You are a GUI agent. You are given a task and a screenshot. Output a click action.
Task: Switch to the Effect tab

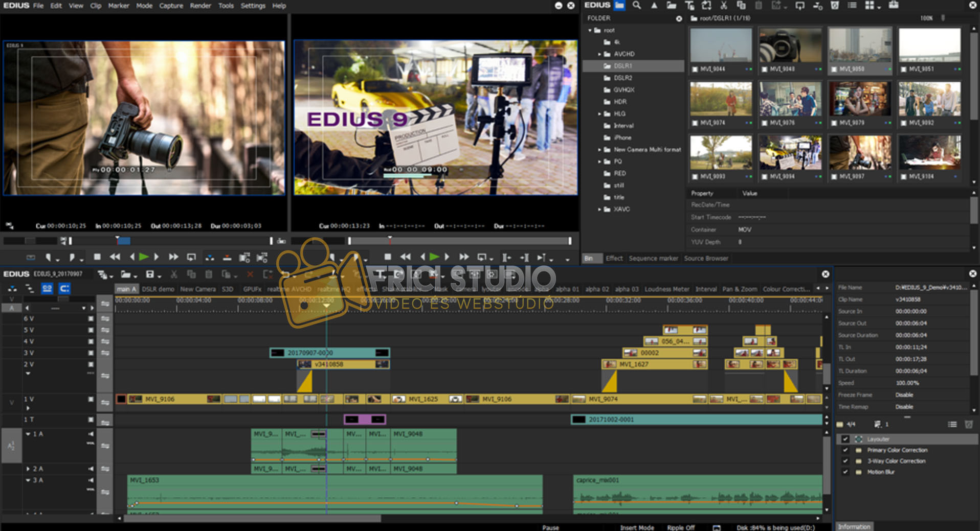(x=614, y=258)
